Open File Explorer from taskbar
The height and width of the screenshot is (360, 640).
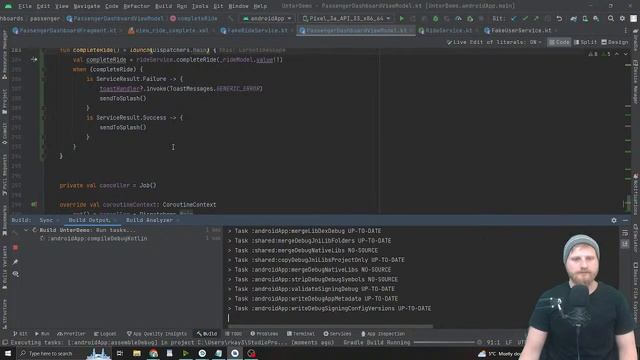[x=137, y=353]
